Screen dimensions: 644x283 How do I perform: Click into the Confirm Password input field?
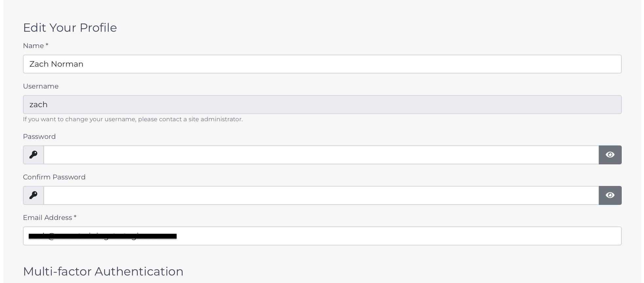point(321,195)
